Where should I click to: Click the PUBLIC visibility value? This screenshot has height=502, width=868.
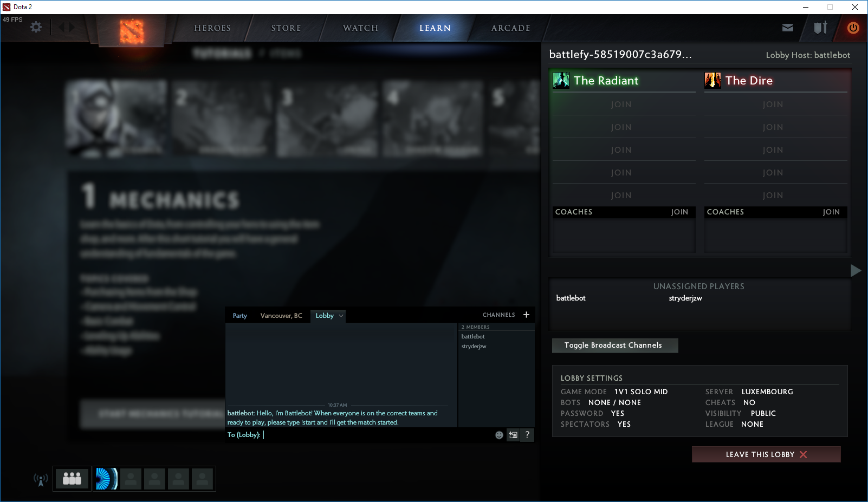click(763, 413)
